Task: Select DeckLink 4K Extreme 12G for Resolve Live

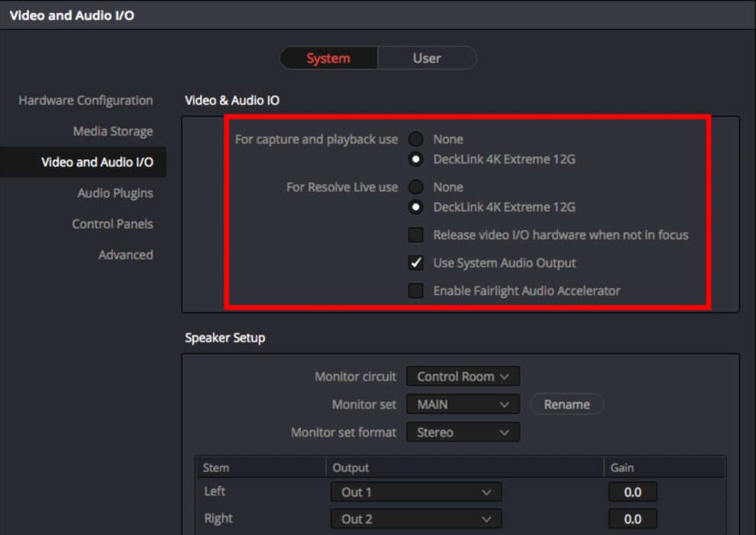Action: (x=415, y=207)
